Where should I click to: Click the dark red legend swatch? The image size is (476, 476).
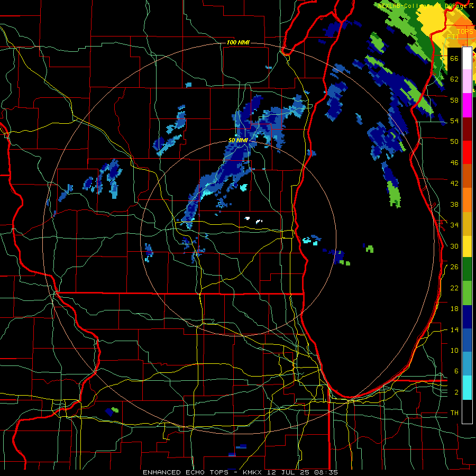coord(467,129)
